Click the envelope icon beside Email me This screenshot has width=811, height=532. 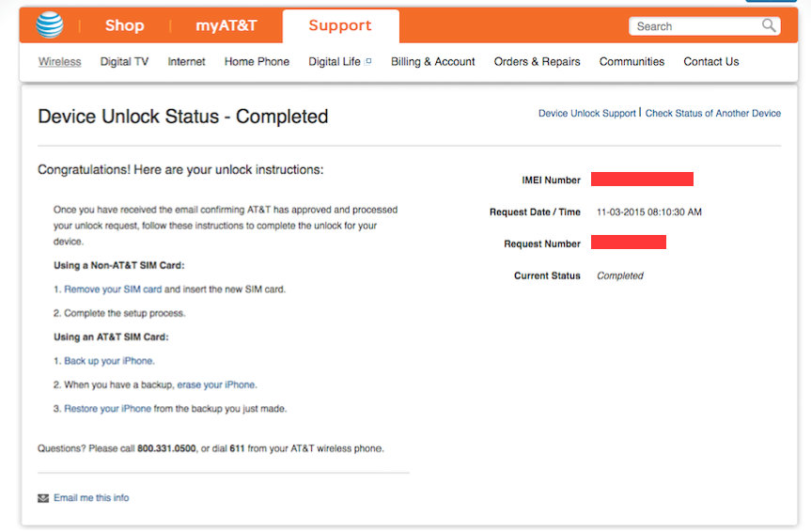[43, 498]
